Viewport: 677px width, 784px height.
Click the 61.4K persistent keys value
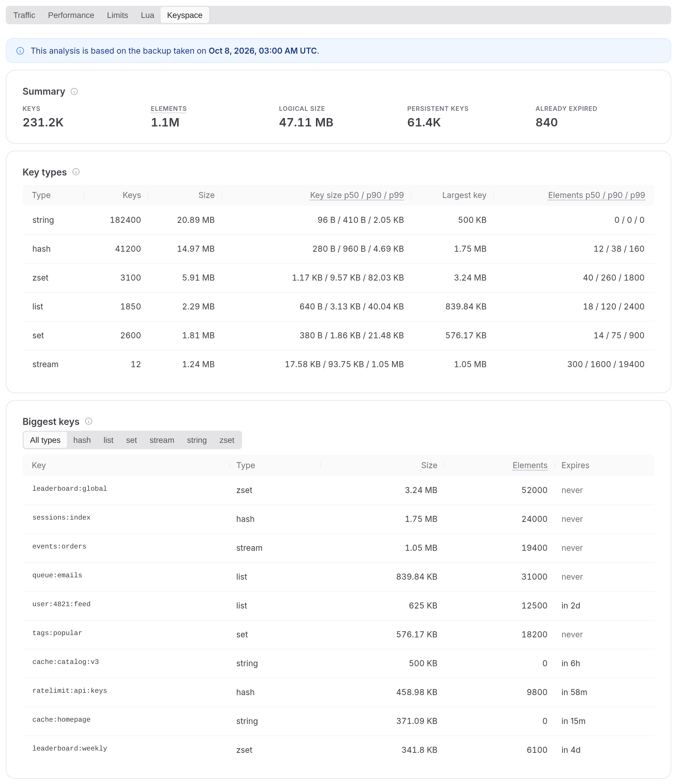click(x=424, y=122)
